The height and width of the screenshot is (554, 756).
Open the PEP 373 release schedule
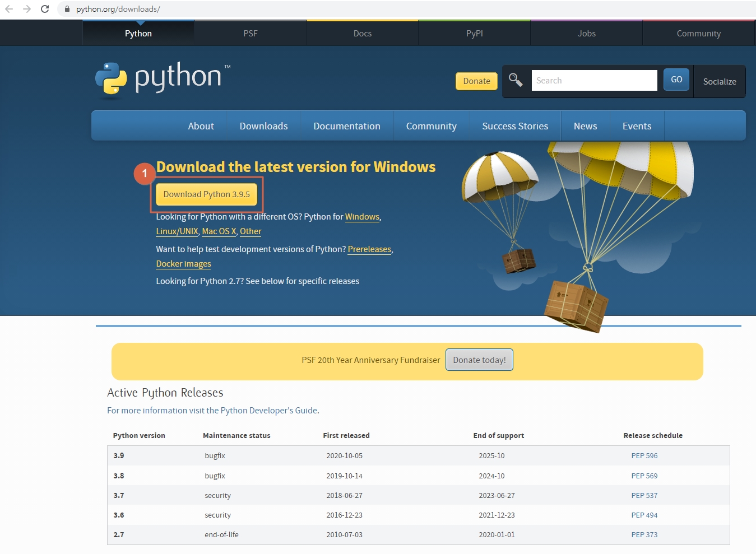pyautogui.click(x=644, y=535)
